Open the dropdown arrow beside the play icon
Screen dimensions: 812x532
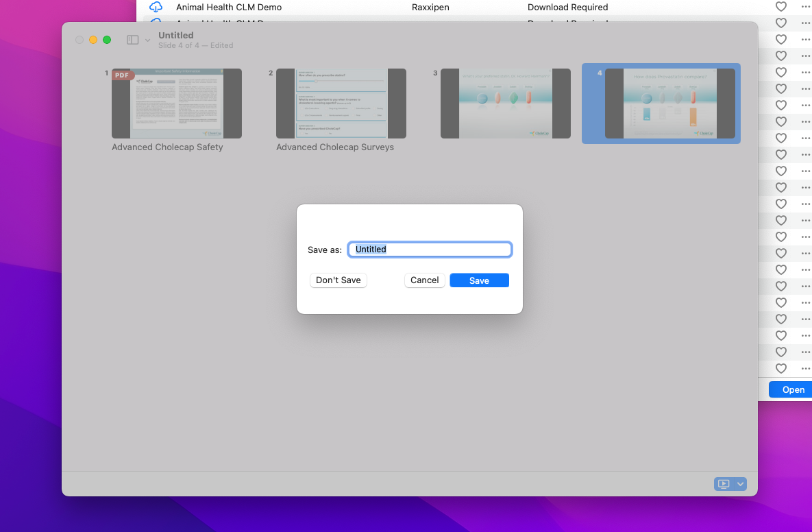coord(740,484)
